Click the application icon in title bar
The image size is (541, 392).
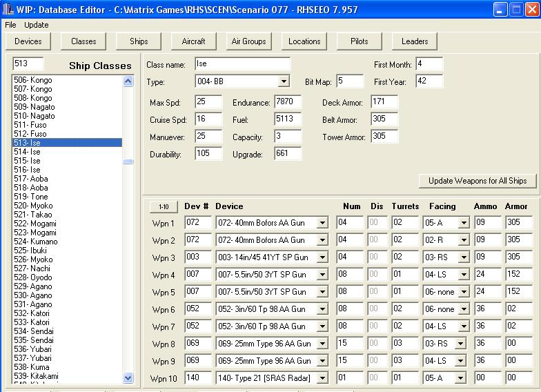click(x=8, y=9)
